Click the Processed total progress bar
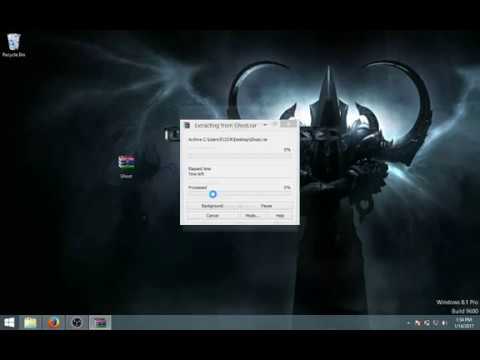The height and width of the screenshot is (360, 480). pos(239,194)
